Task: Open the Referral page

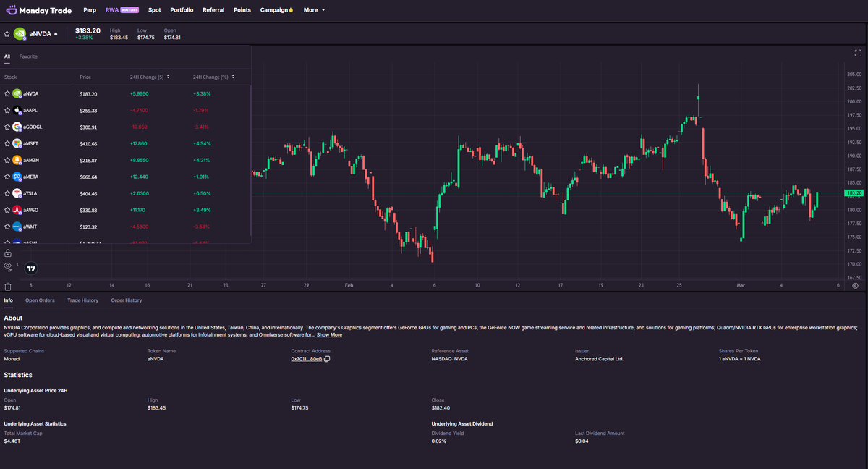Action: 213,10
